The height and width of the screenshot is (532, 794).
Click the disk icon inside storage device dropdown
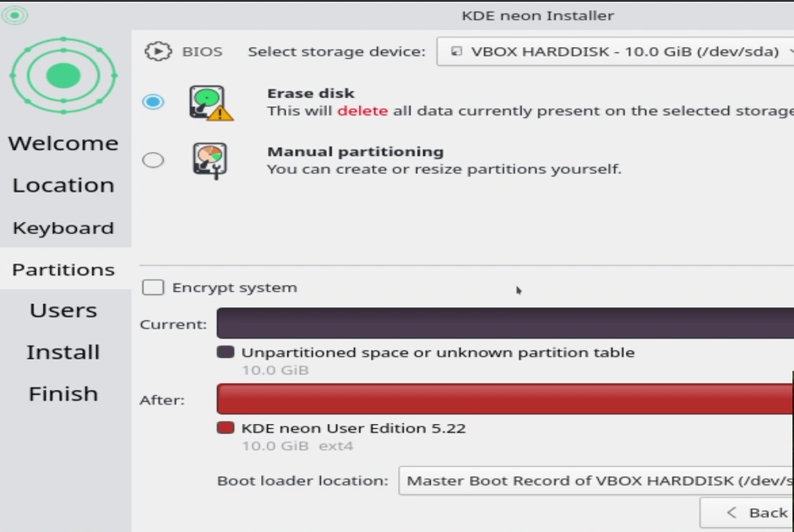(x=456, y=52)
